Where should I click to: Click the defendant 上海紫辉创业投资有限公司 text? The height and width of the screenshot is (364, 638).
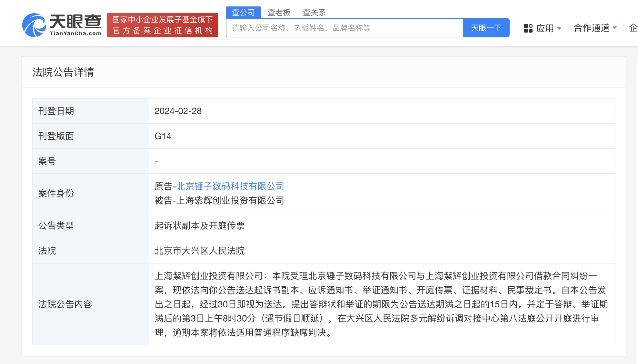[x=230, y=200]
